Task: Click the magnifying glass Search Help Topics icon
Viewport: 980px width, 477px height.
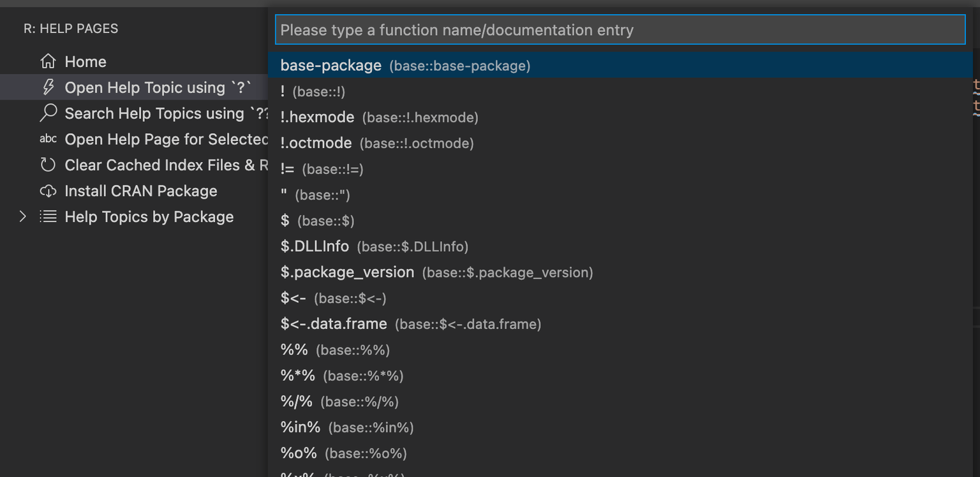Action: point(48,113)
